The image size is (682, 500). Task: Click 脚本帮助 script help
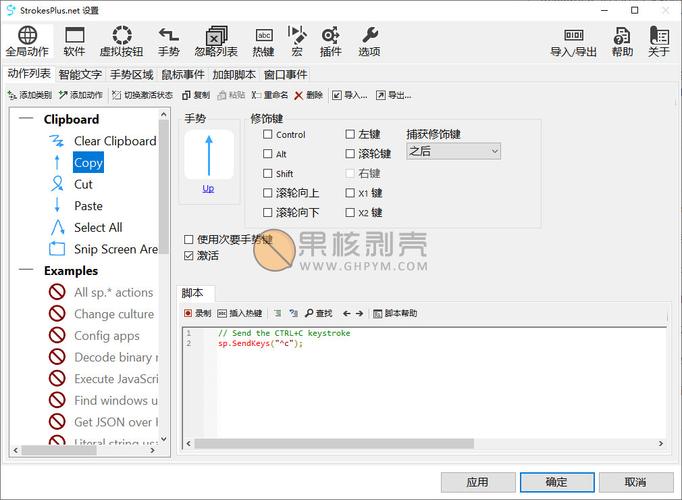[x=395, y=313]
